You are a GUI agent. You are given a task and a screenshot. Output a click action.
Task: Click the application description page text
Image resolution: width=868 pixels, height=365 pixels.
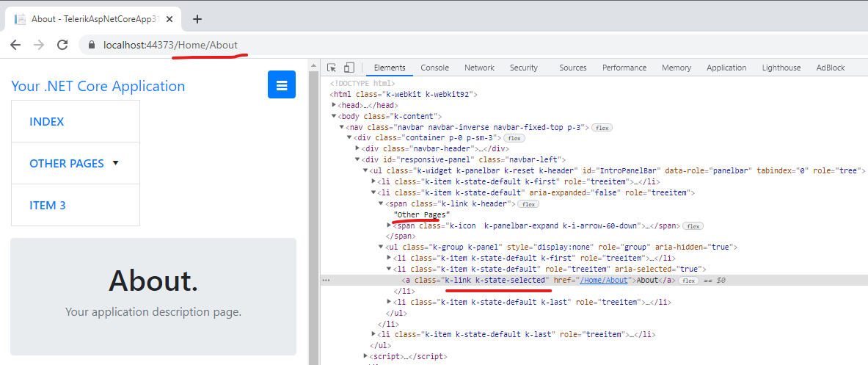click(x=153, y=312)
